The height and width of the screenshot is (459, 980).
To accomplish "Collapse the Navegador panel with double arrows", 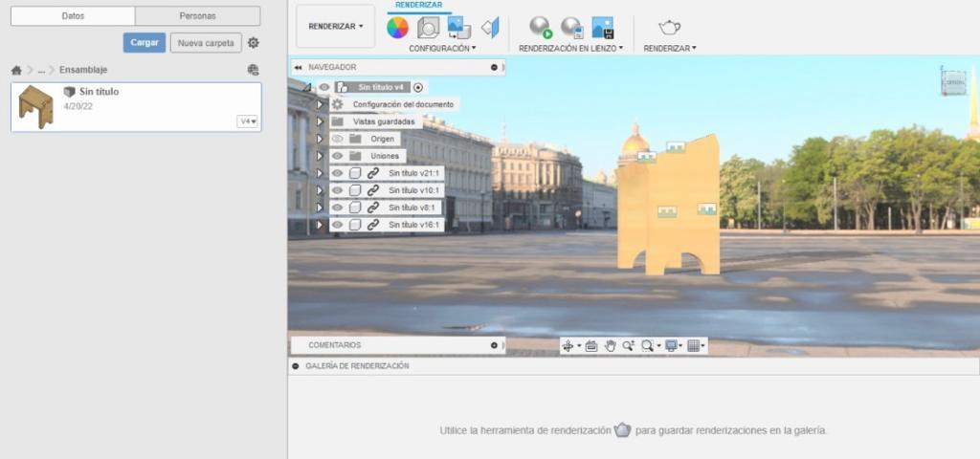I will (x=299, y=67).
